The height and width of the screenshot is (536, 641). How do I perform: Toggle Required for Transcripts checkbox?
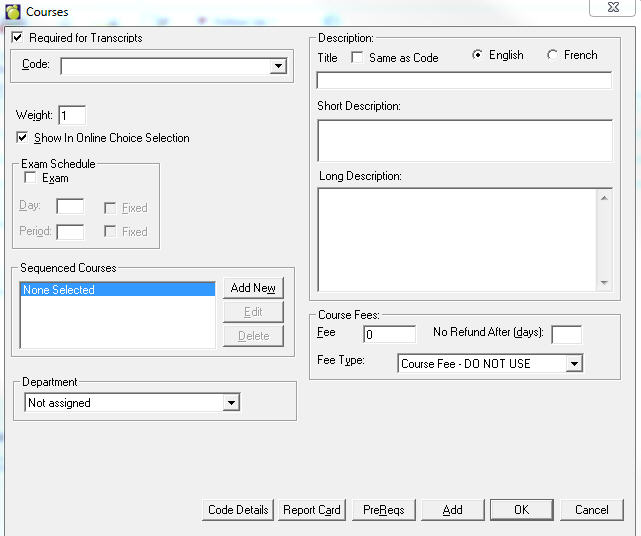click(18, 38)
